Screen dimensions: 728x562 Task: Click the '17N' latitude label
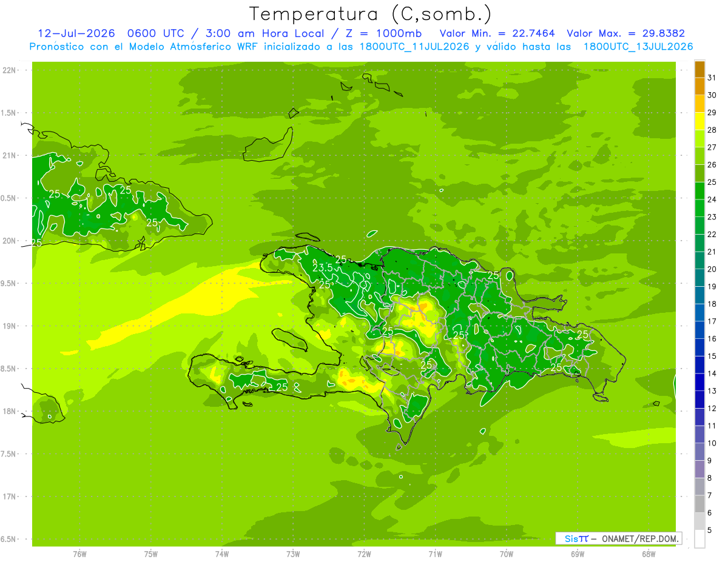tap(10, 497)
